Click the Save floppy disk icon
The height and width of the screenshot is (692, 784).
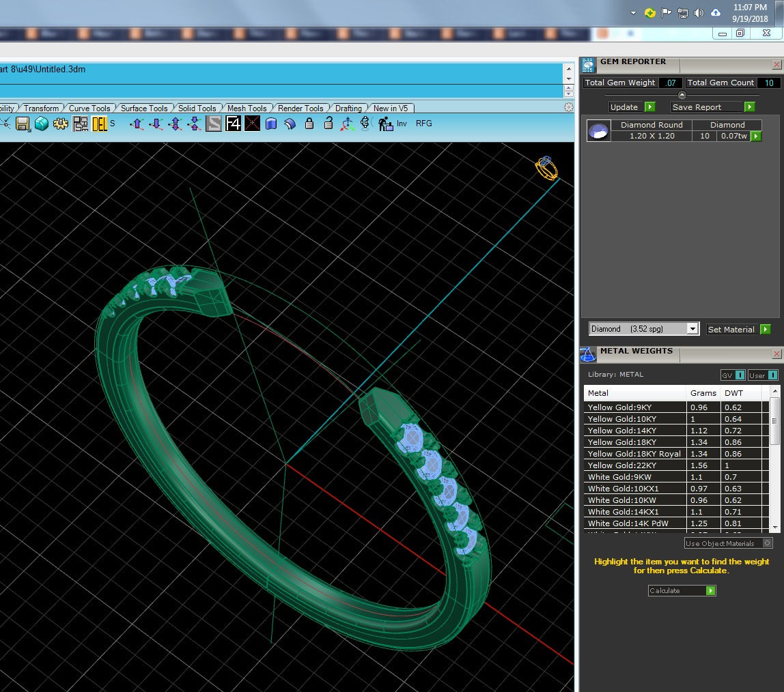(23, 124)
